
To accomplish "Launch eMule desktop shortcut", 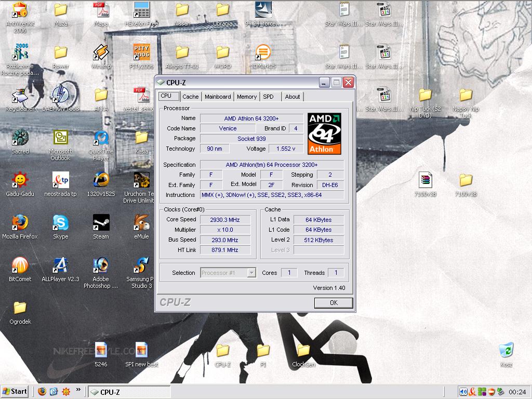I will (x=141, y=227).
